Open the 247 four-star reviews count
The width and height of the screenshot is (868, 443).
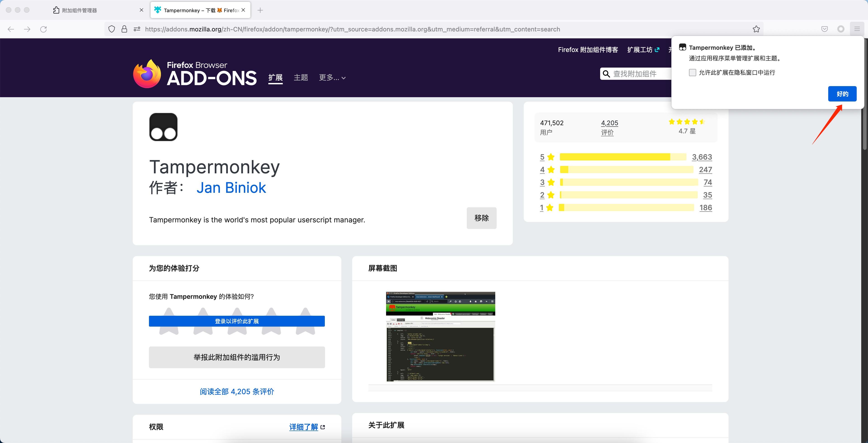[705, 170]
